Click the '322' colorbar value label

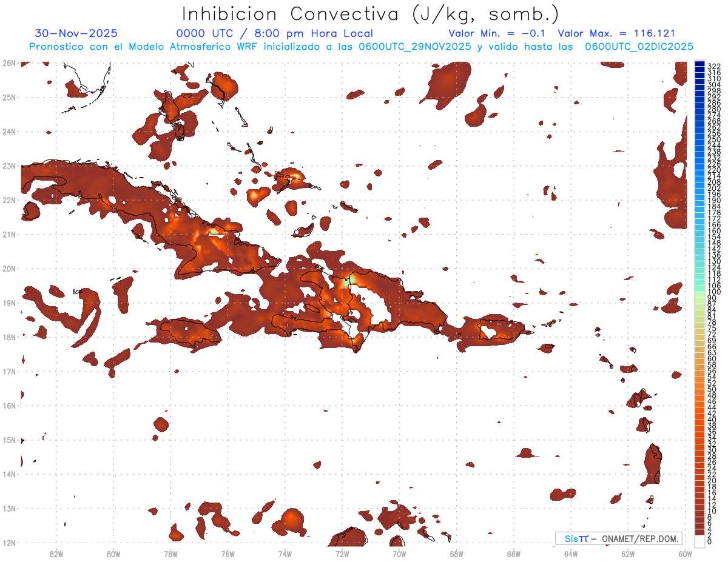[x=714, y=65]
